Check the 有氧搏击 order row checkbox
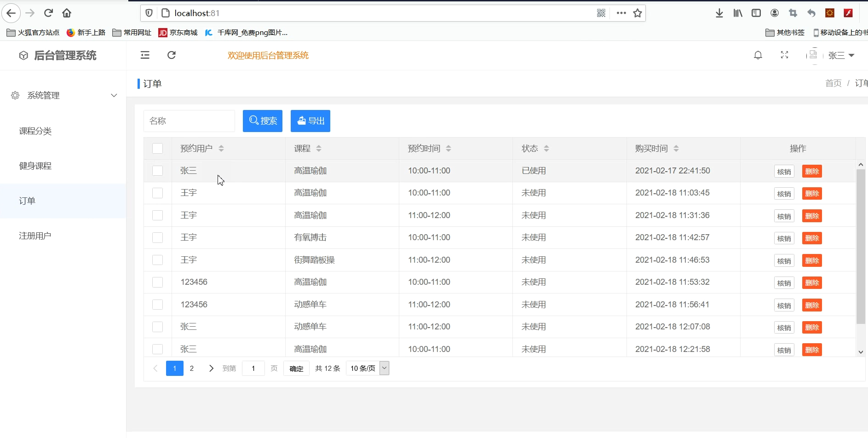Image resolution: width=868 pixels, height=438 pixels. [157, 237]
